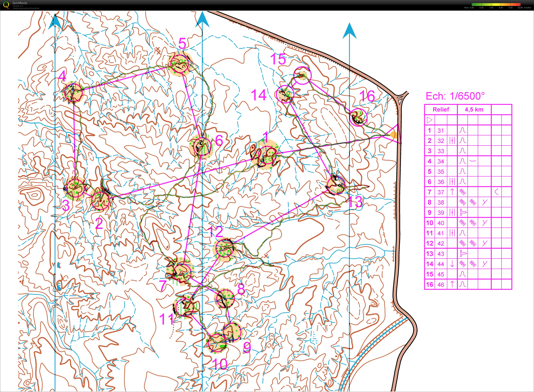Click the pace color gradient scale
The width and height of the screenshot is (534, 392).
coord(496,5)
